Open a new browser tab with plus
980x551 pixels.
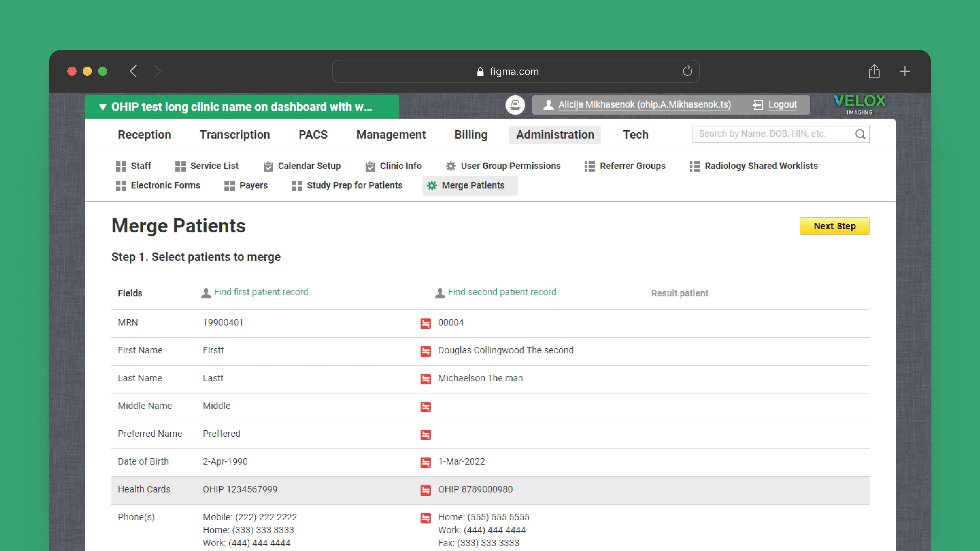point(905,71)
